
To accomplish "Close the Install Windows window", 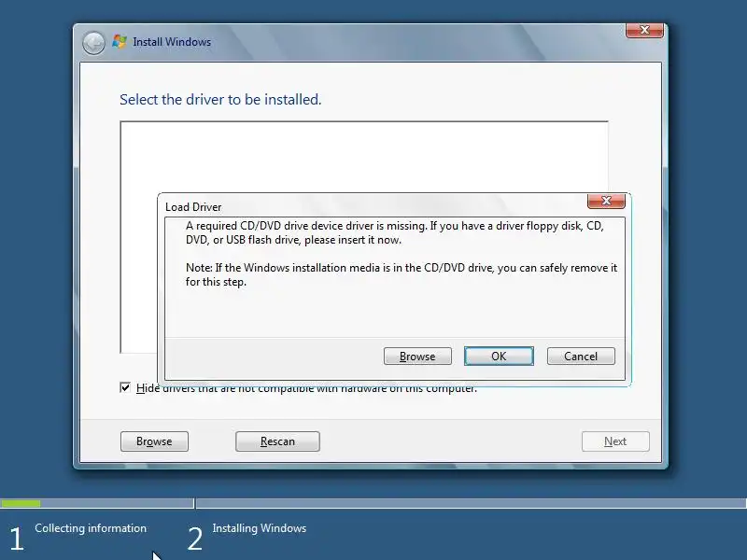I will click(x=644, y=30).
